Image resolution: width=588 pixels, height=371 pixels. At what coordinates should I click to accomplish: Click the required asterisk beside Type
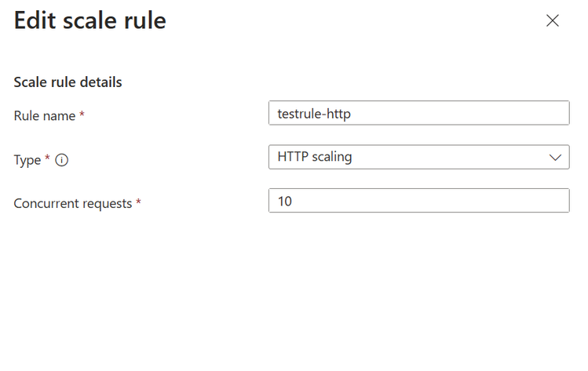coord(47,159)
